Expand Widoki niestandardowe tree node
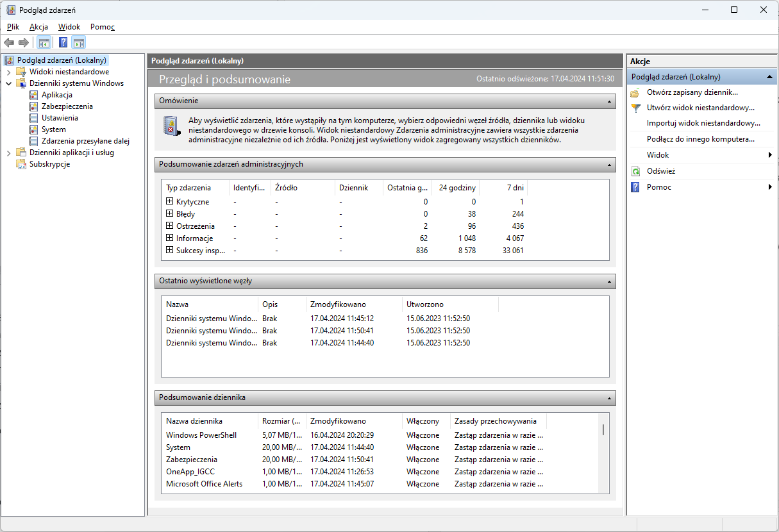Viewport: 779px width, 532px height. click(9, 72)
